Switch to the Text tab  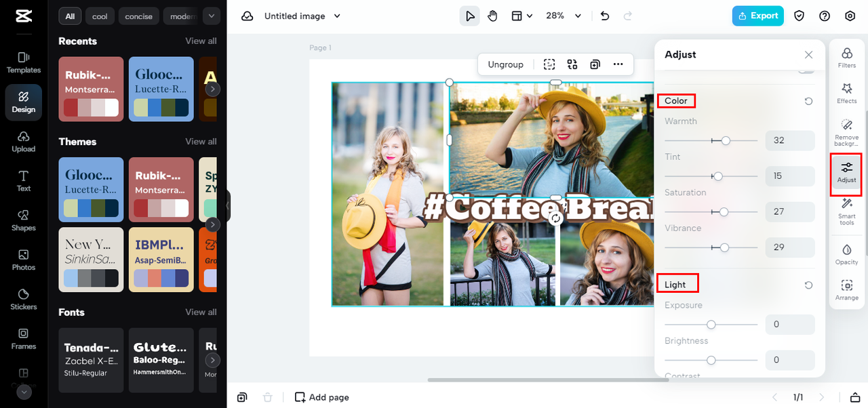click(x=24, y=181)
